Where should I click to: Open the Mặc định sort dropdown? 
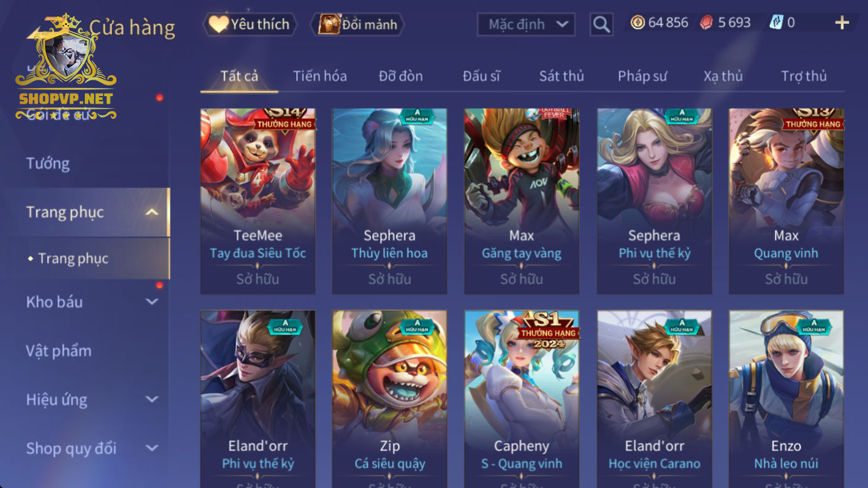coord(527,24)
